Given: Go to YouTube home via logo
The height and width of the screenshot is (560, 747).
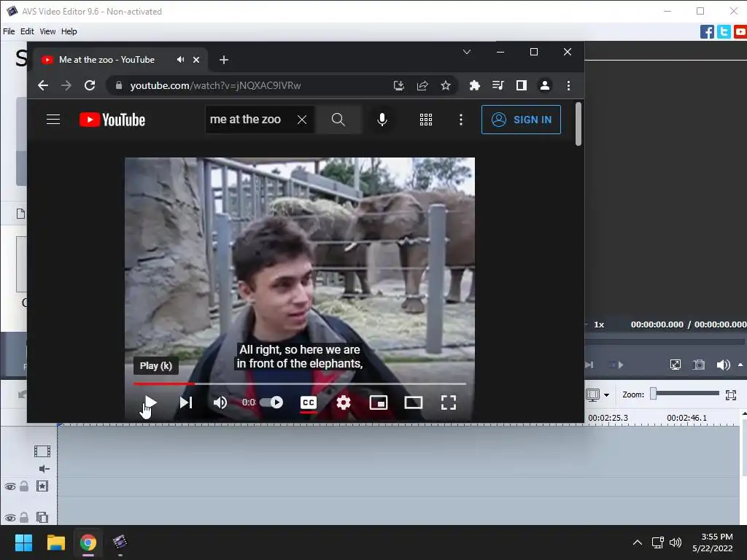Looking at the screenshot, I should tap(112, 120).
